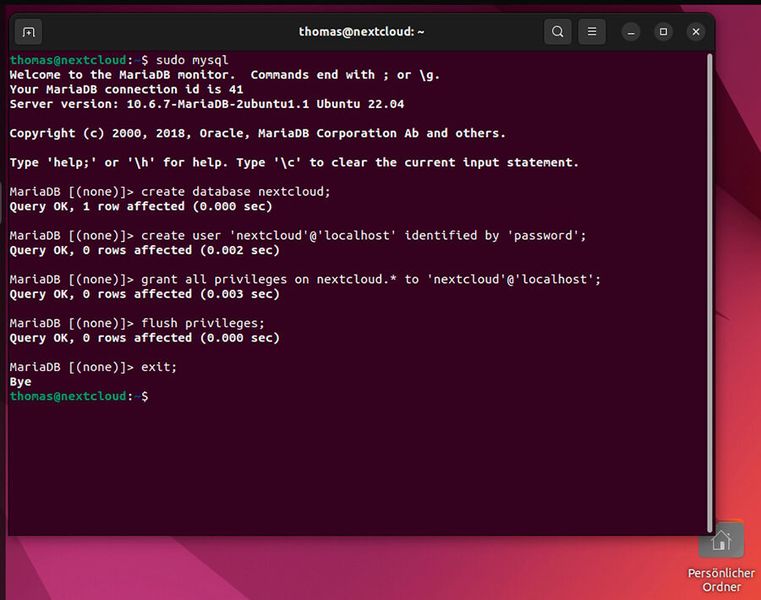Viewport: 761px width, 600px height.
Task: Click the last thomas@nextcloud prompt line
Action: pyautogui.click(x=79, y=396)
